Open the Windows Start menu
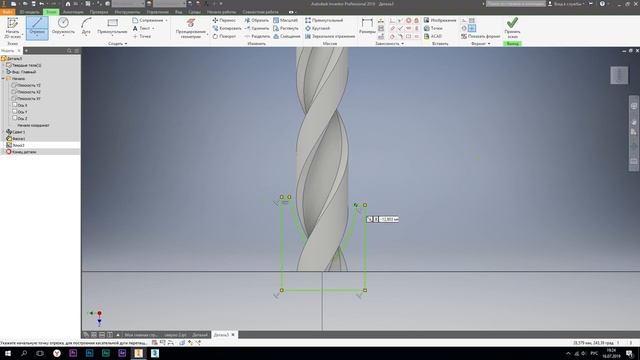The height and width of the screenshot is (360, 640). pos(7,353)
